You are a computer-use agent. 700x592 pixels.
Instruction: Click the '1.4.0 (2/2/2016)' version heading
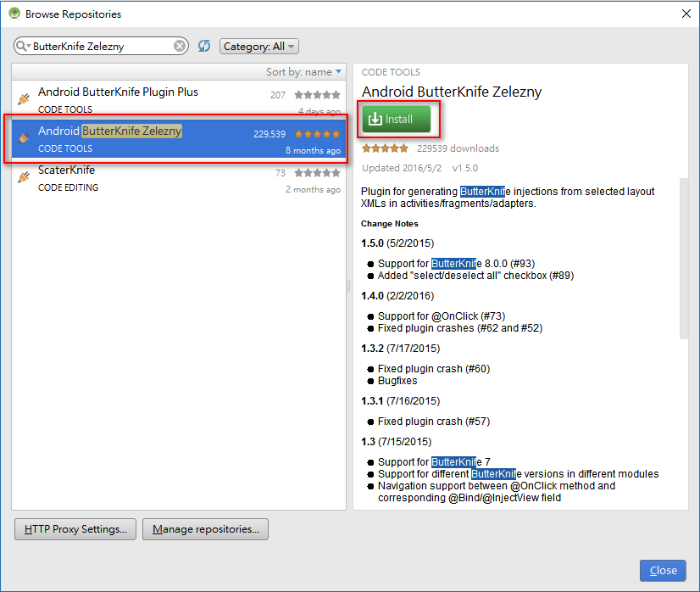[397, 296]
